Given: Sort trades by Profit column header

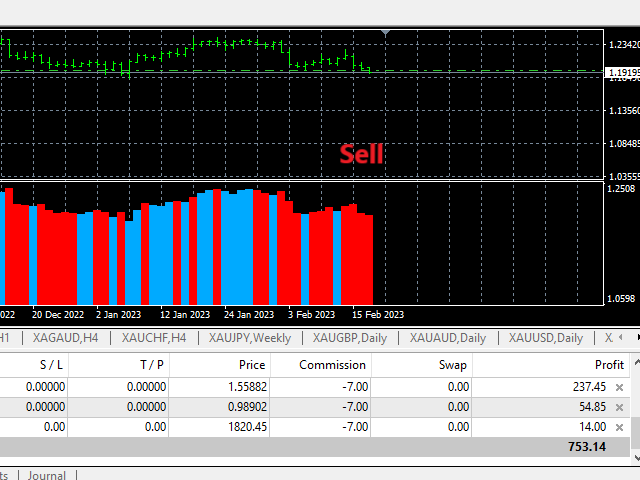Looking at the screenshot, I should [x=608, y=365].
